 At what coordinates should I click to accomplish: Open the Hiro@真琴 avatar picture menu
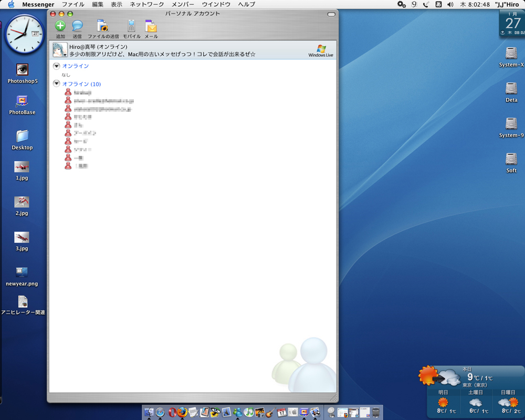click(x=60, y=50)
